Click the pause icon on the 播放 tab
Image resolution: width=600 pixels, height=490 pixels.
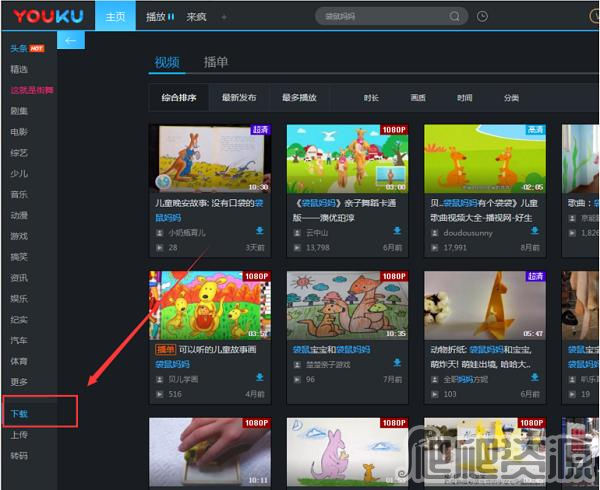click(x=171, y=17)
